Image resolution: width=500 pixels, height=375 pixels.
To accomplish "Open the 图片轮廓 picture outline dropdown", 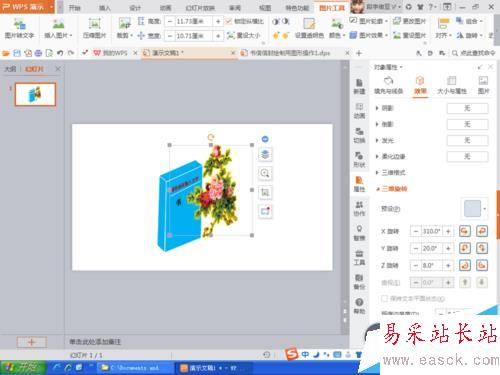I will 369,21.
